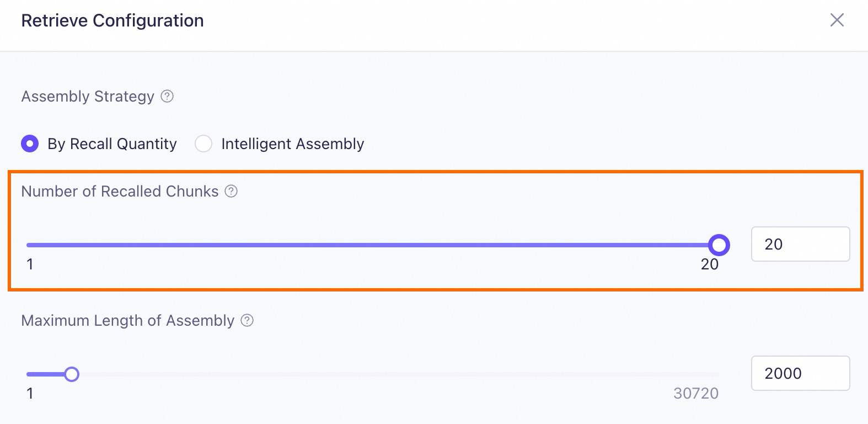Open help icon beside Maximum Length of Assembly
The image size is (868, 424).
(x=248, y=320)
